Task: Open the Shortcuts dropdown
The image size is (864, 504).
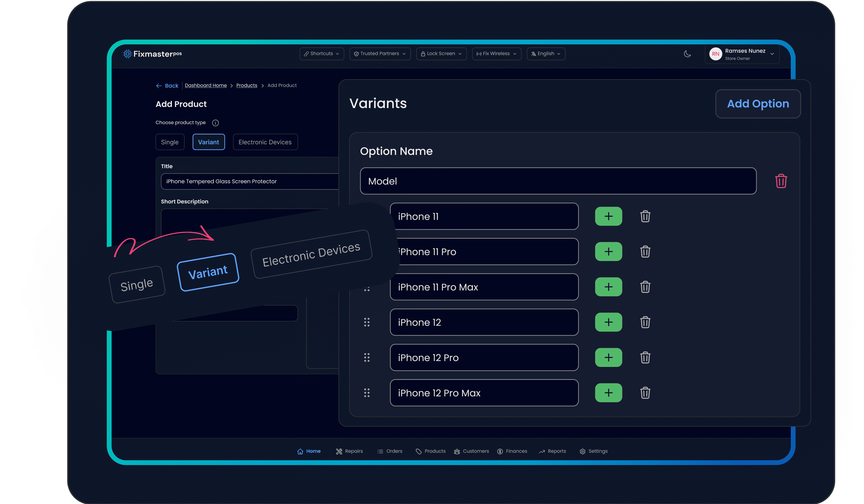Action: click(x=321, y=54)
